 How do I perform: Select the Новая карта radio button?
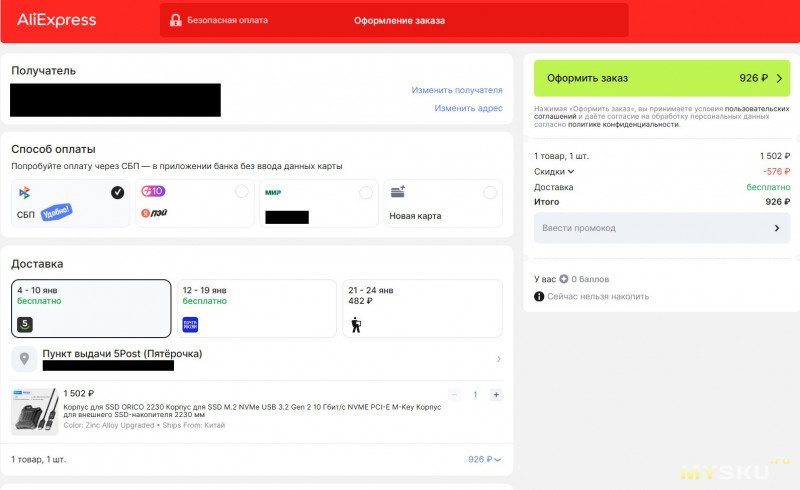click(489, 192)
